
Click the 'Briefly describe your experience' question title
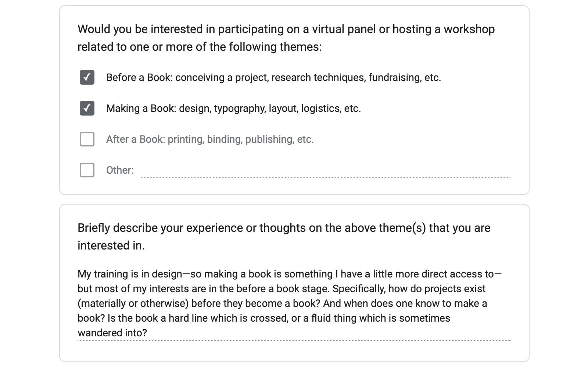[284, 237]
